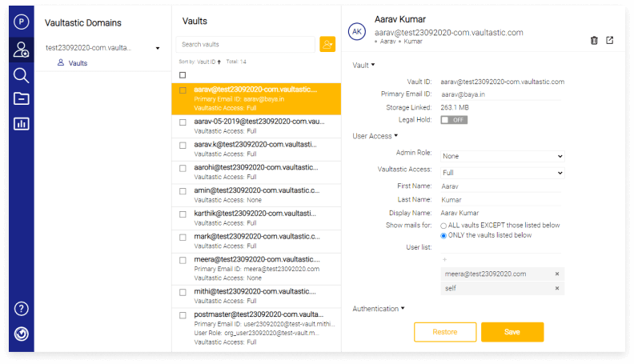Open the folder icon in the sidebar
The height and width of the screenshot is (364, 634).
tap(21, 98)
